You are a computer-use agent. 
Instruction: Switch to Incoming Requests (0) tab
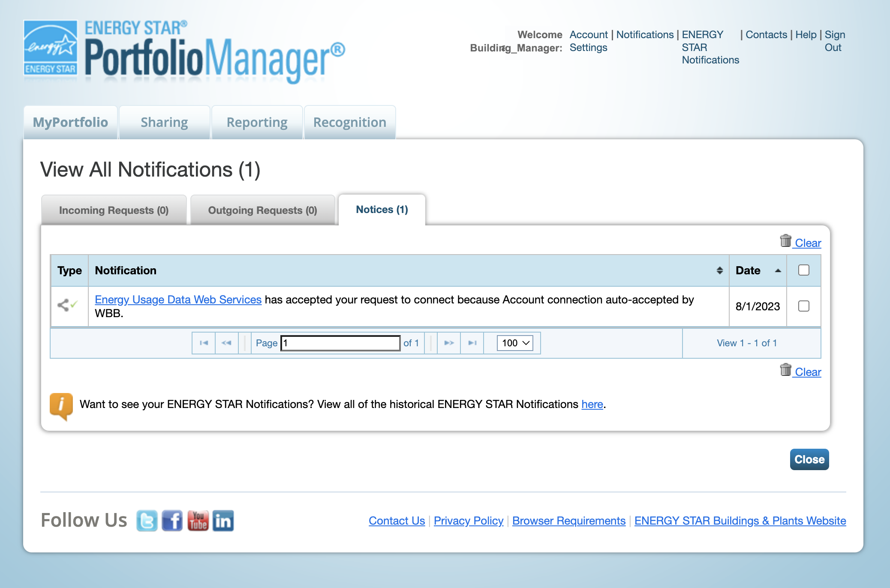coord(114,210)
